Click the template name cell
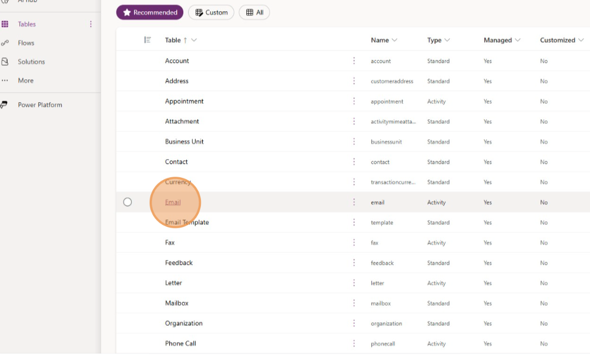Screen dimensions: 590x364 (x=382, y=223)
